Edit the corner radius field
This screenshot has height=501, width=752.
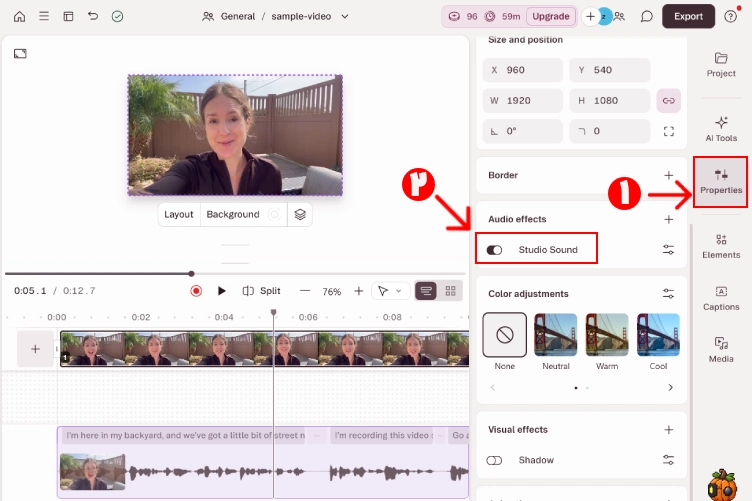tap(610, 131)
